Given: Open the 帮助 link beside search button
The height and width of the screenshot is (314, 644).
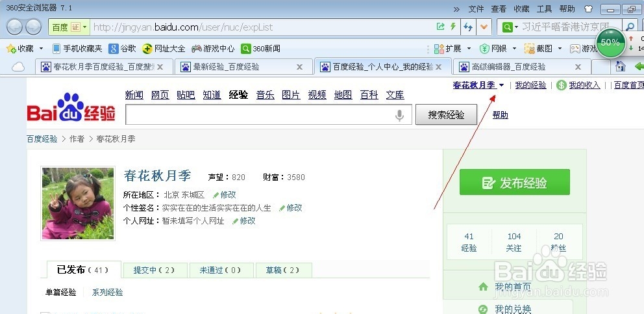Looking at the screenshot, I should coord(501,115).
